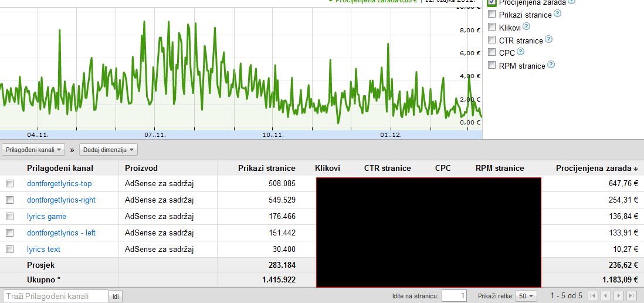Open help icon next to Procijenjena zarada

tap(571, 2)
